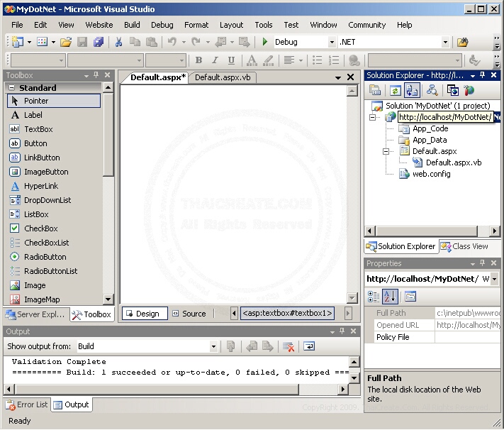Click the bulleted list icon
504x430 pixels.
318,60
